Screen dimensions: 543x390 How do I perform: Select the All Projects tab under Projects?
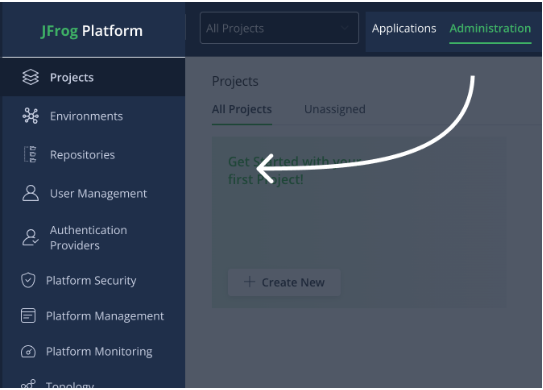coord(242,109)
